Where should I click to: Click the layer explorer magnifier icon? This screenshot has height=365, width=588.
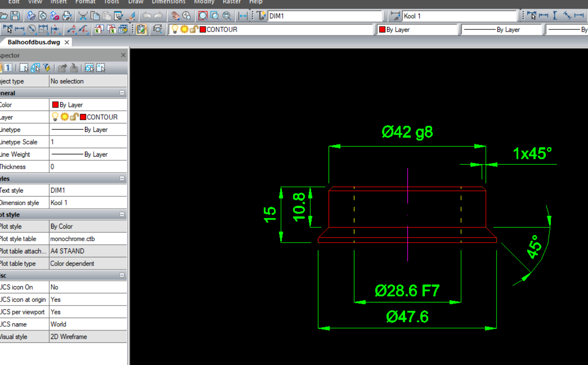(x=157, y=29)
